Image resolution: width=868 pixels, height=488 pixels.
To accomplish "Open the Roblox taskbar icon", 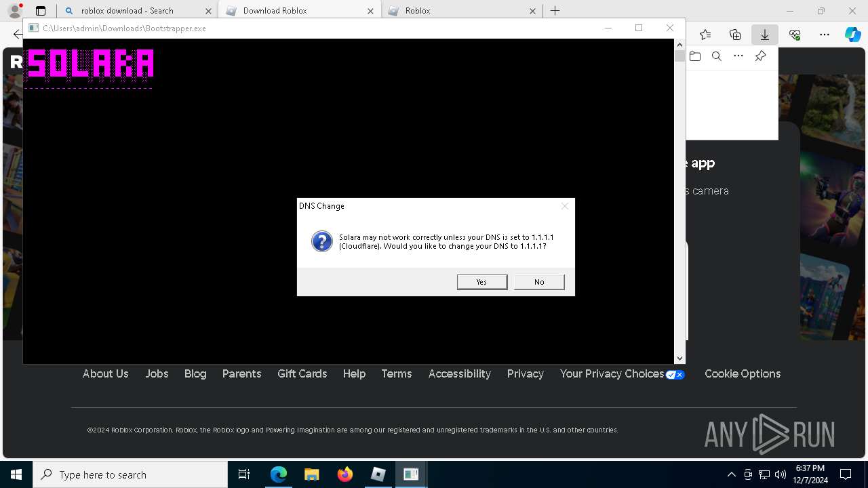I will tap(378, 474).
